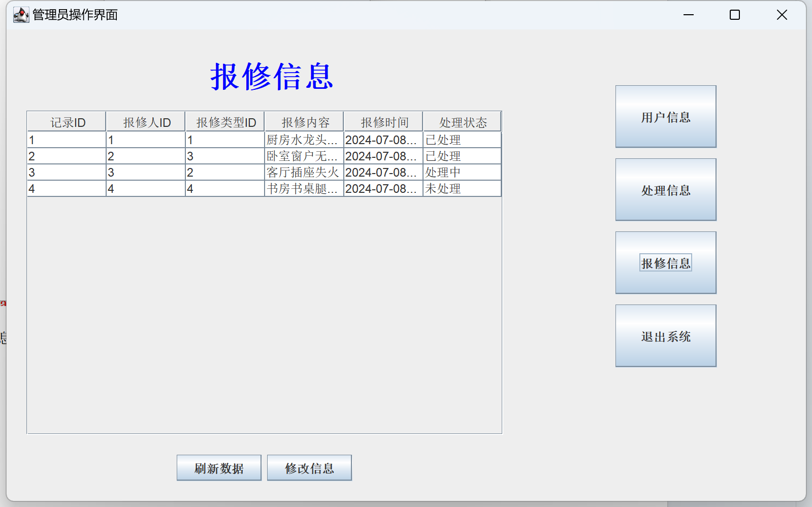Screen dimensions: 812x507
Task: Select the 厨房水龙头 repair content cell
Action: pos(304,140)
